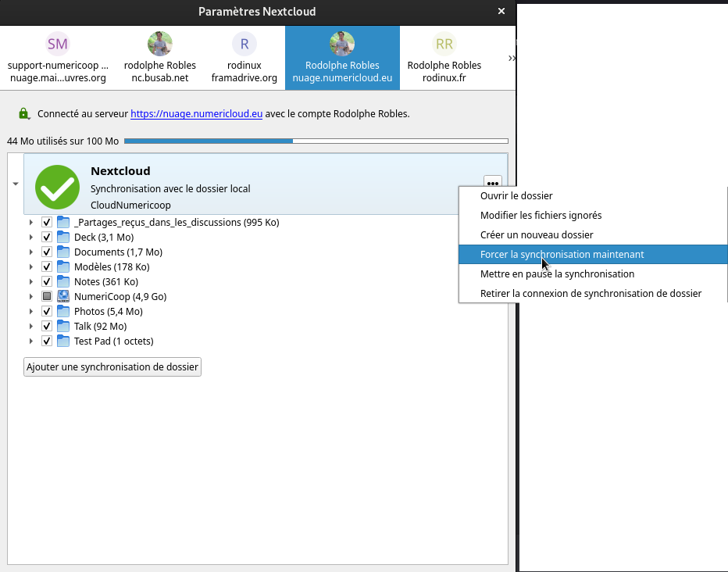
Task: Select the 'Photos (5,4 Mo)' row text
Action: [108, 312]
